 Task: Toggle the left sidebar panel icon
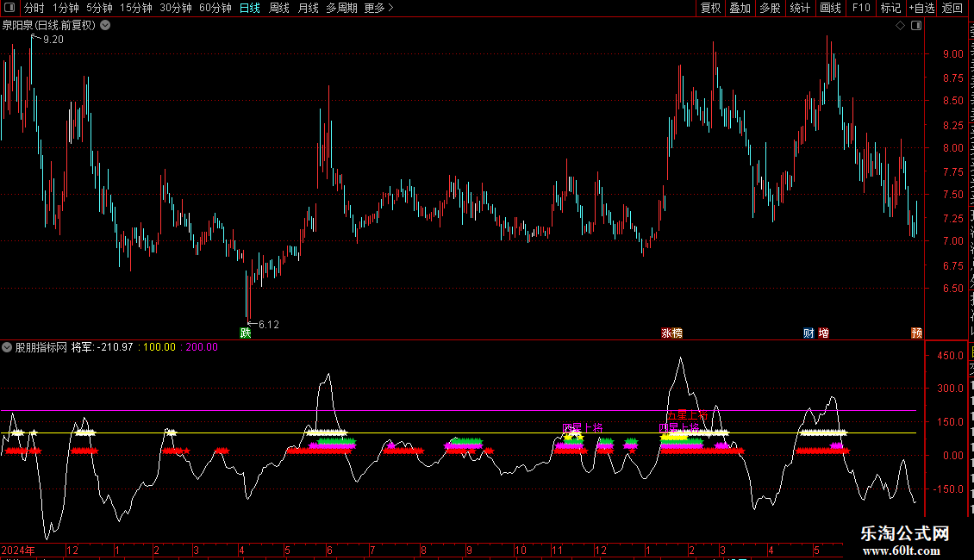(x=9, y=8)
